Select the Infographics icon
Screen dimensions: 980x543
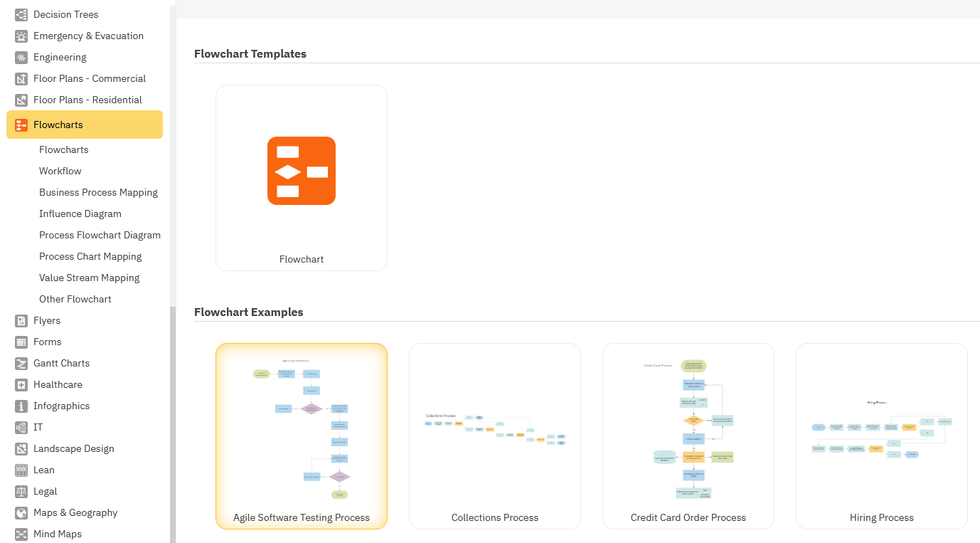[x=21, y=406]
